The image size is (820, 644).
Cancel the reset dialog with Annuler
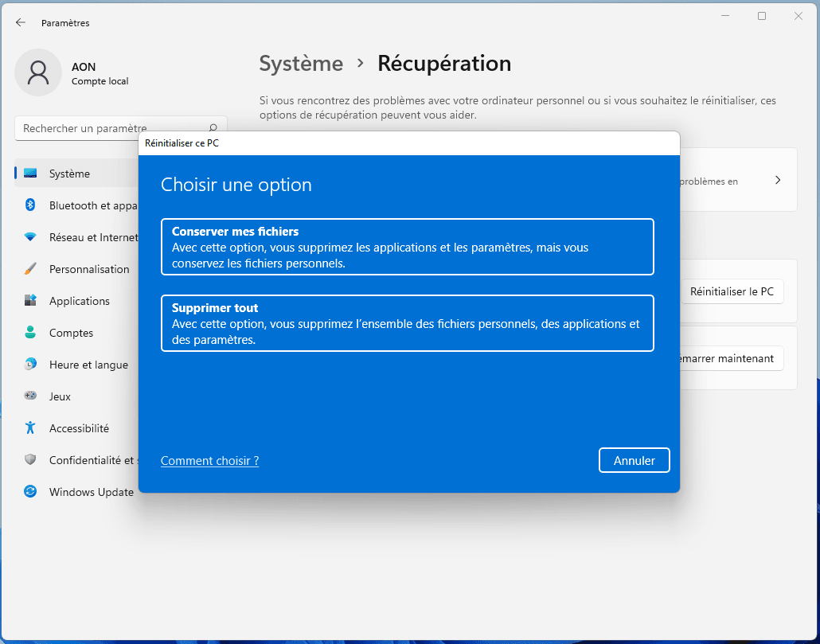[x=634, y=459]
